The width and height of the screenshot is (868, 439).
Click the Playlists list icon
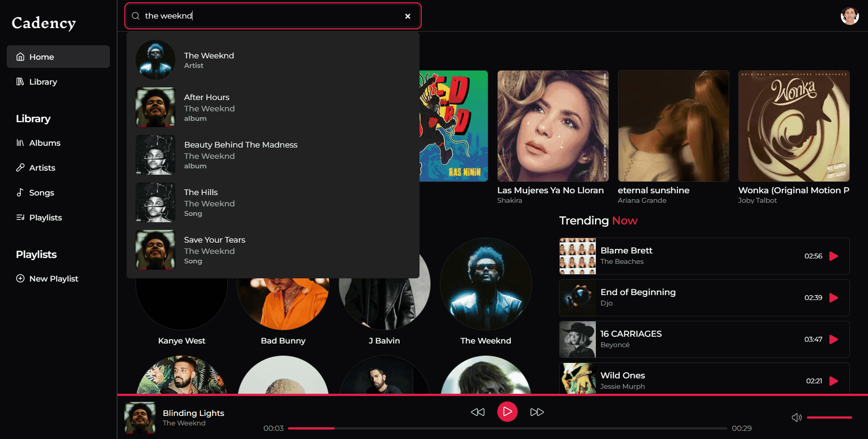pyautogui.click(x=20, y=217)
